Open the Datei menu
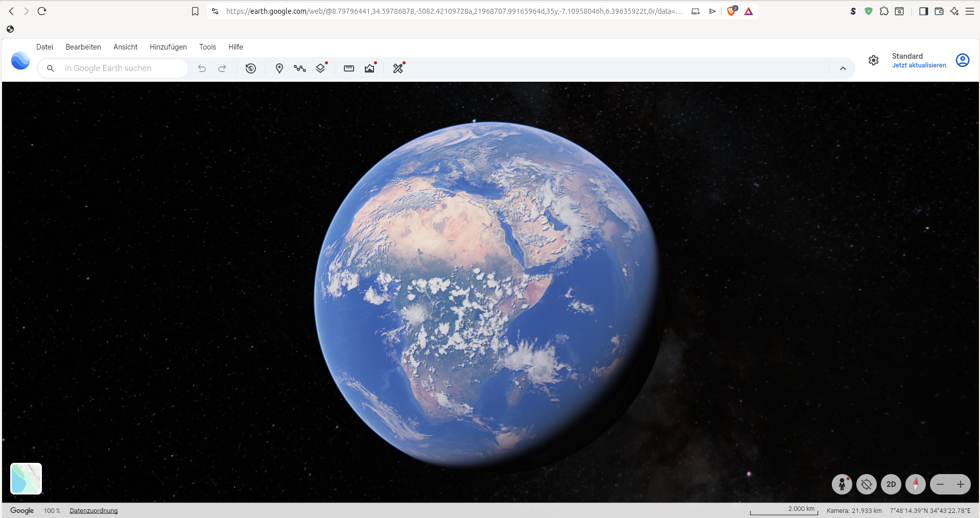This screenshot has height=518, width=980. click(44, 47)
